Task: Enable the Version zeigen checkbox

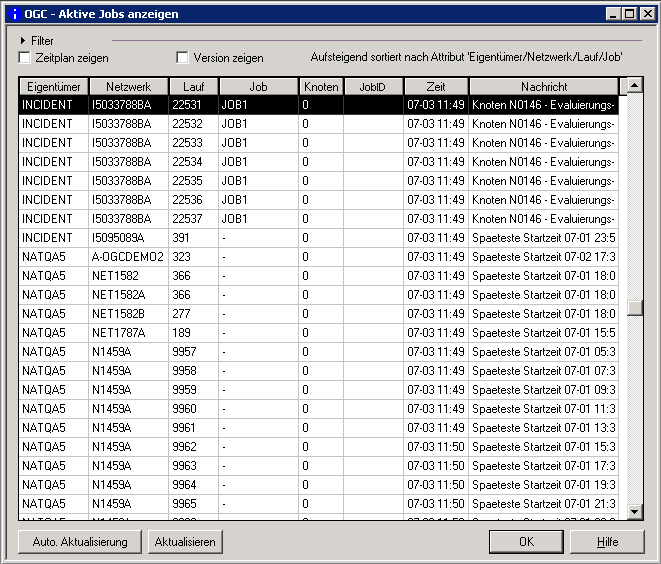Action: (183, 57)
